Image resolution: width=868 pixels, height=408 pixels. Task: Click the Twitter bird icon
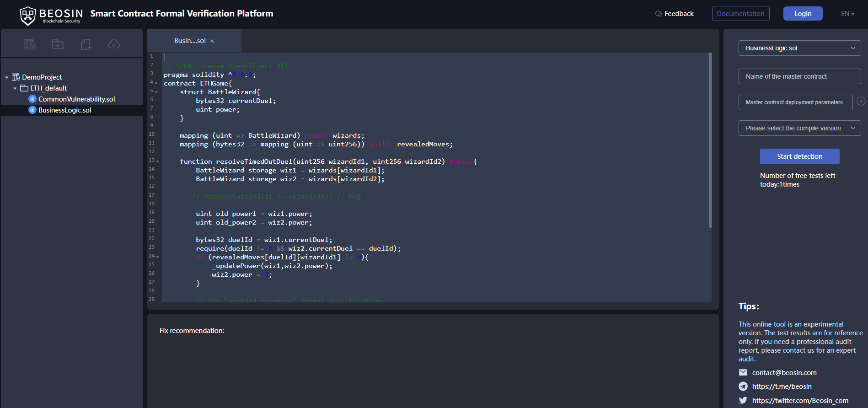click(743, 400)
